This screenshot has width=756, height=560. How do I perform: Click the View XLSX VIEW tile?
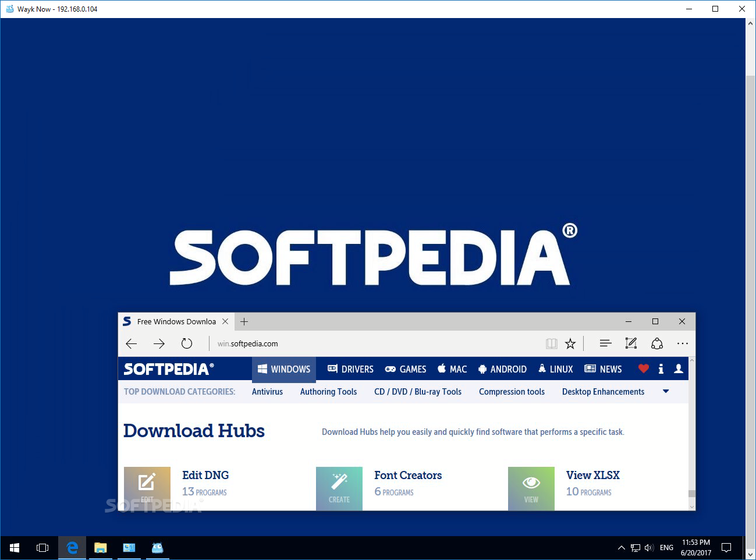coord(531,488)
